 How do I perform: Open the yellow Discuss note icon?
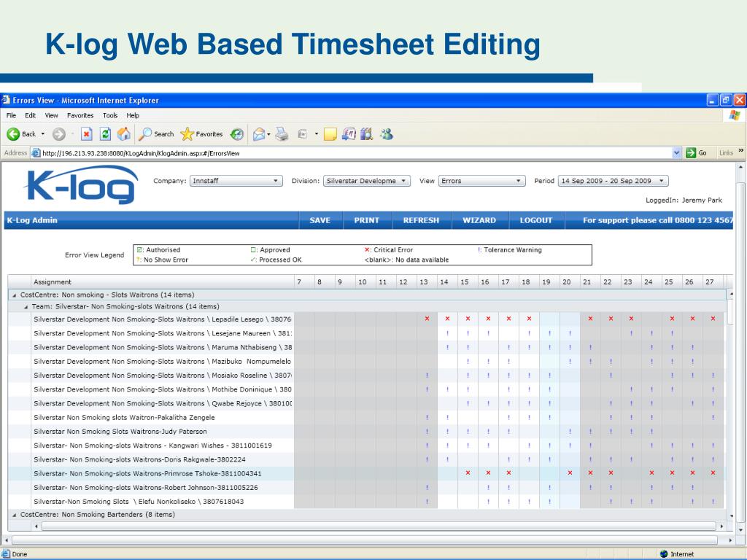click(330, 134)
